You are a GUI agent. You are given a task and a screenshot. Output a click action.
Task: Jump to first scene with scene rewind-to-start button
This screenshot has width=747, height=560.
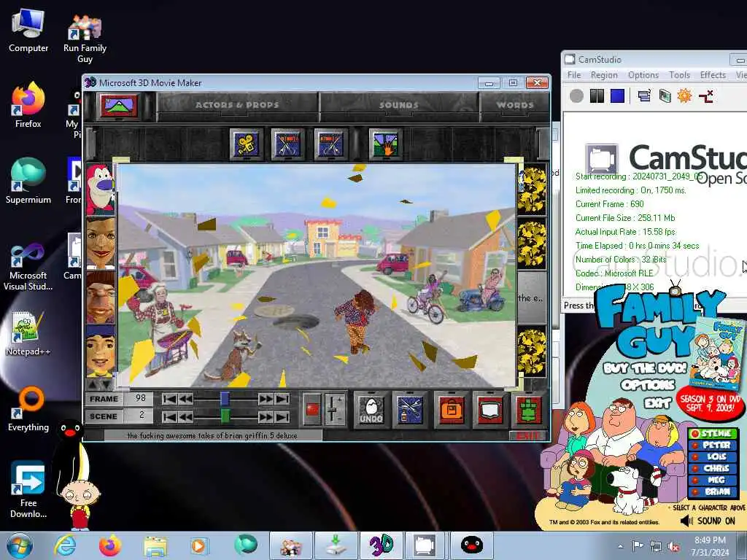[x=169, y=417]
